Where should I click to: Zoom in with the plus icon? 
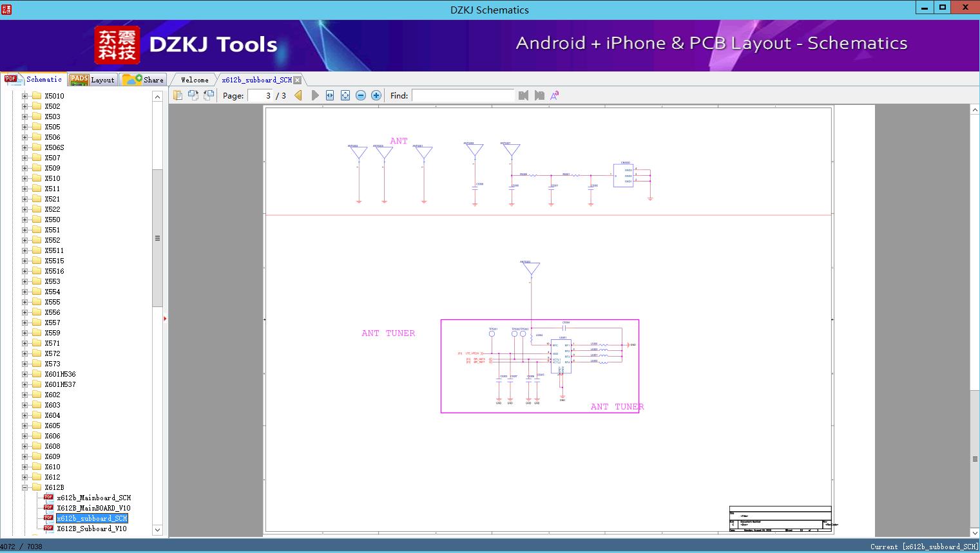[376, 95]
